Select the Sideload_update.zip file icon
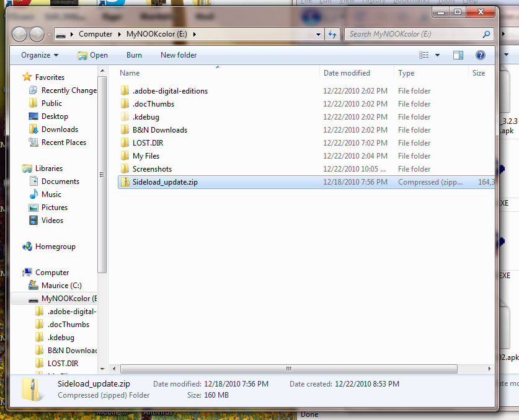The image size is (519, 420). coord(125,182)
